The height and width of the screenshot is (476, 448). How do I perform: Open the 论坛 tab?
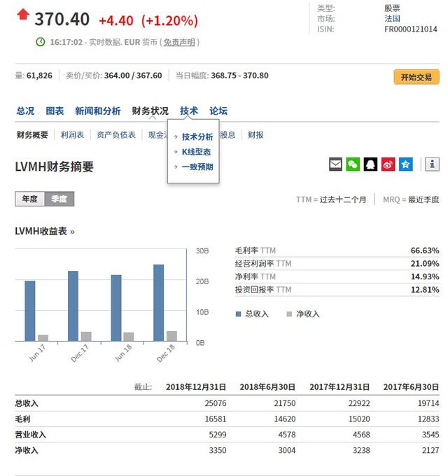(x=218, y=111)
